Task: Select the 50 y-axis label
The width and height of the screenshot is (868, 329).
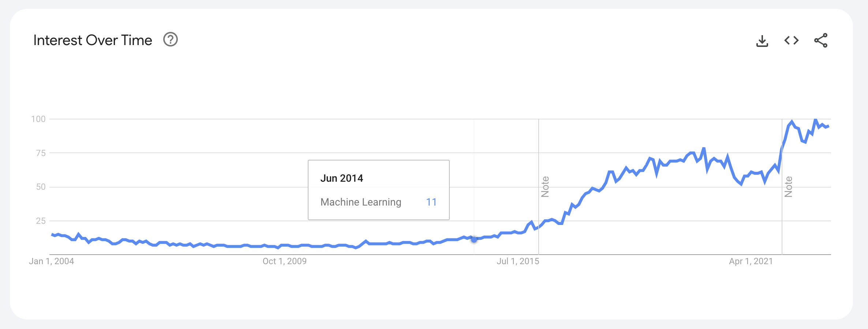Action: pyautogui.click(x=41, y=187)
